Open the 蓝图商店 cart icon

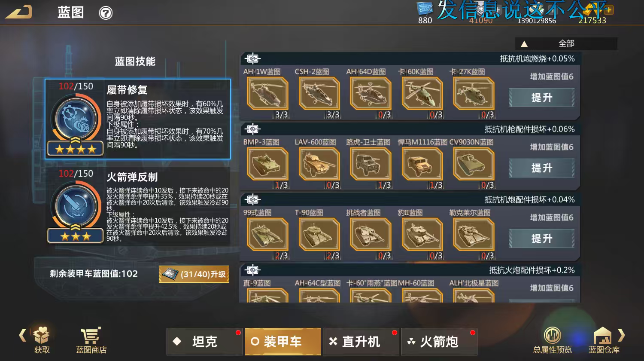[91, 335]
